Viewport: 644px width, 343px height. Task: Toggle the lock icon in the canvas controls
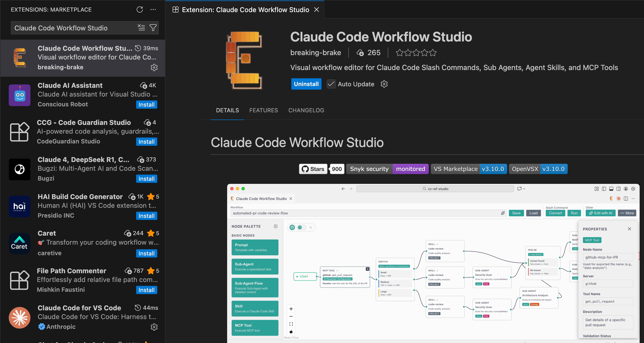(x=291, y=332)
